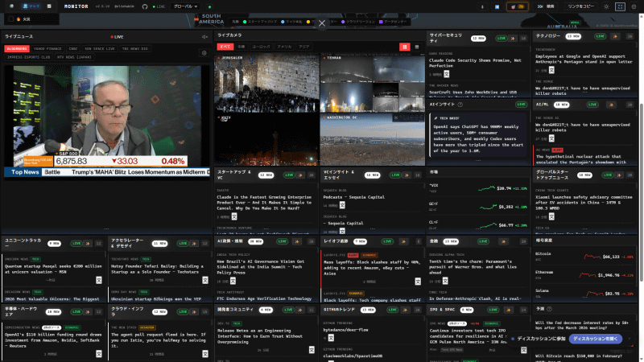Translate the Claude Code Security article icon
Screen dimensions: 644x362
coord(447,74)
